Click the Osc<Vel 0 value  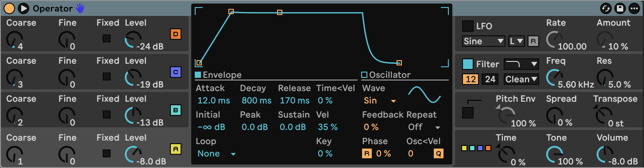click(411, 153)
